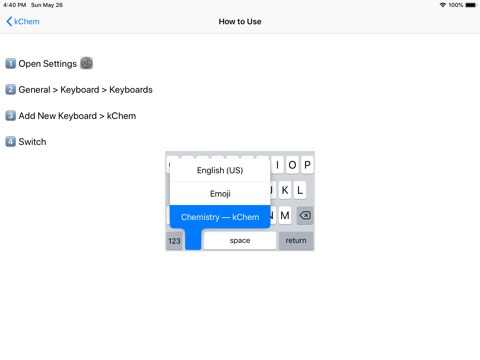Click the 'How to Use' title
480x360 pixels.
coord(240,22)
